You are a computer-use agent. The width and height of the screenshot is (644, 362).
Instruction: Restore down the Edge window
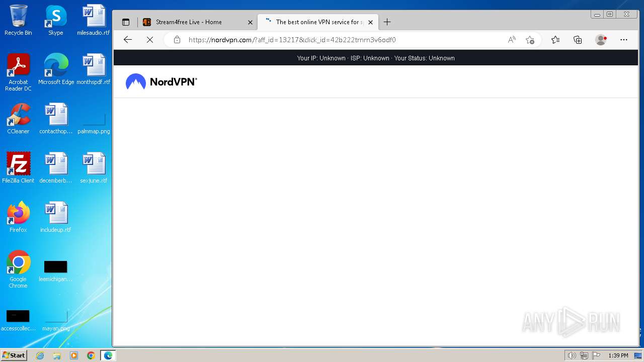click(x=610, y=15)
